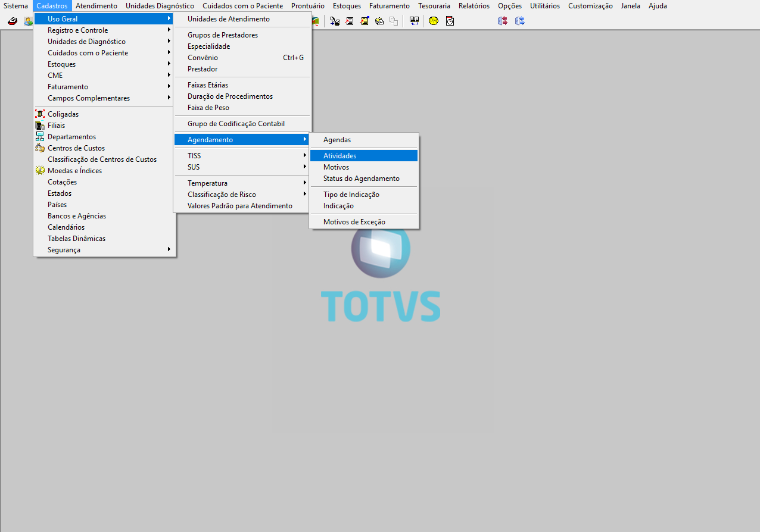Click the white document with red arrow icon

349,21
